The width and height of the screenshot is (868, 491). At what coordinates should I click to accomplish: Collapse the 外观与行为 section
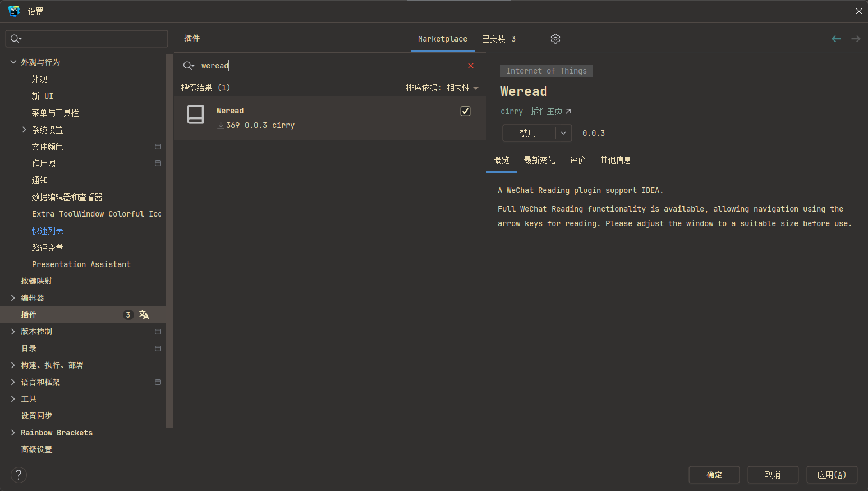[x=13, y=62]
